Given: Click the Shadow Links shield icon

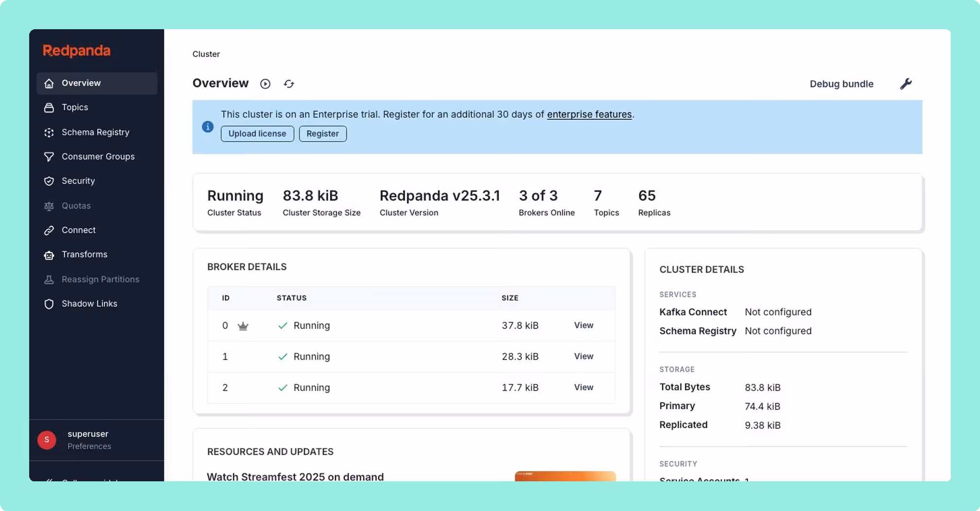Looking at the screenshot, I should 49,304.
